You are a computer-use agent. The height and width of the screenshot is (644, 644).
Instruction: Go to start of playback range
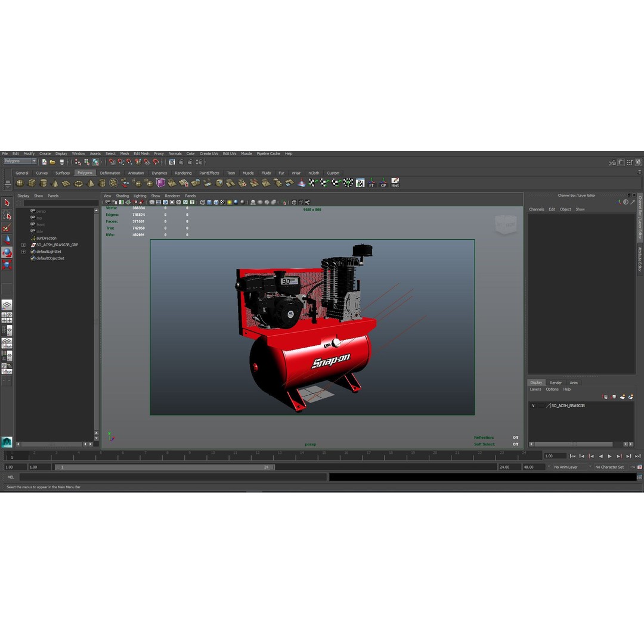tap(572, 456)
